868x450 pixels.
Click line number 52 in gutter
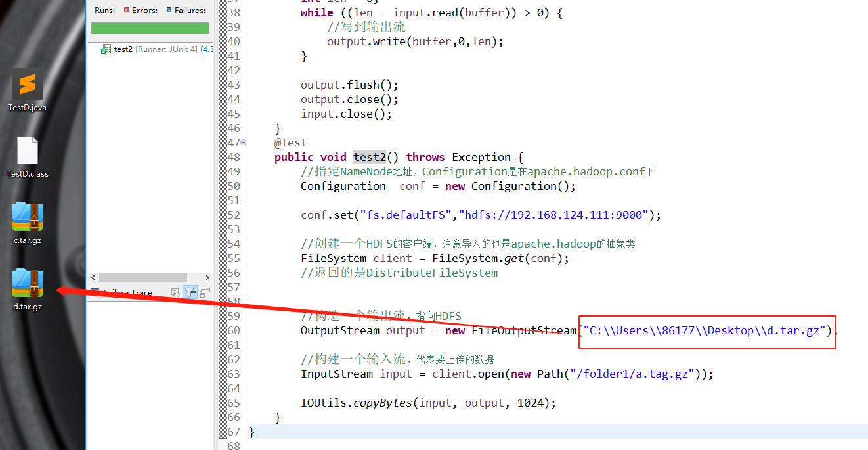[x=234, y=215]
